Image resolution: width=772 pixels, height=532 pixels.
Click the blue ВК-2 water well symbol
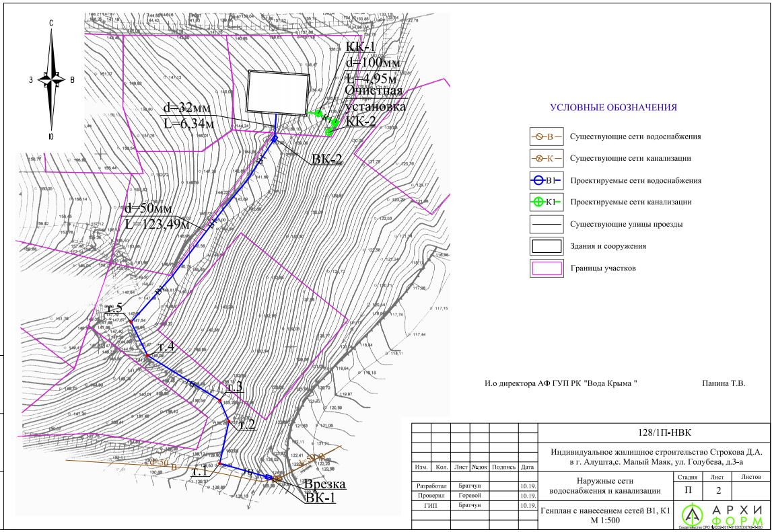(x=275, y=139)
